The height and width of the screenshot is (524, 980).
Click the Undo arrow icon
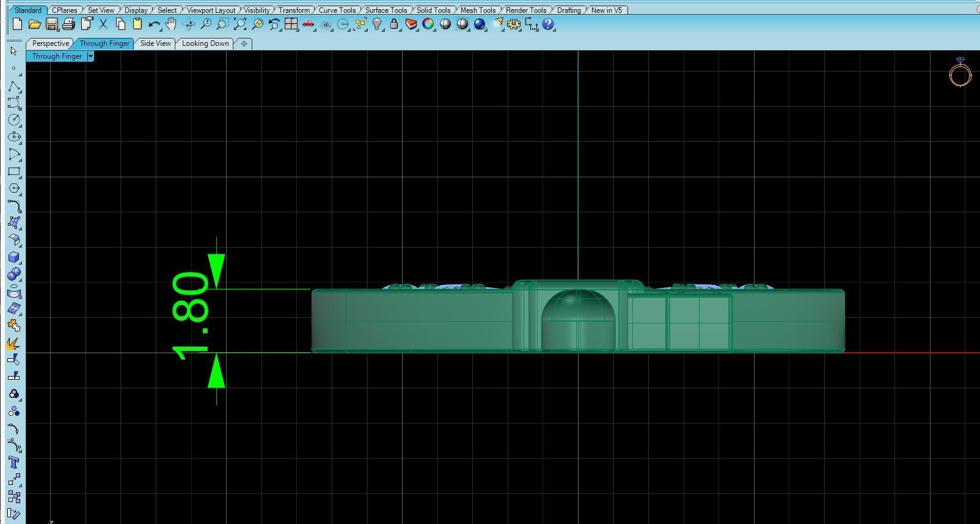coord(155,24)
